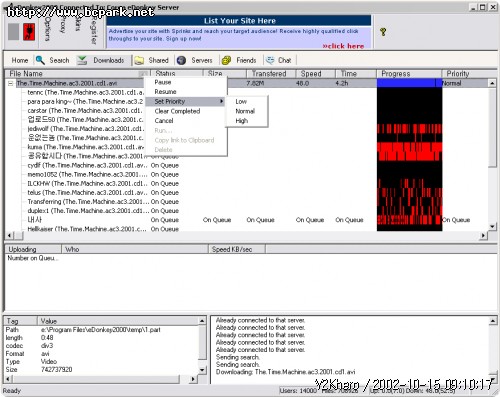Click the Size value 742737920
500x397 pixels.
(x=56, y=369)
